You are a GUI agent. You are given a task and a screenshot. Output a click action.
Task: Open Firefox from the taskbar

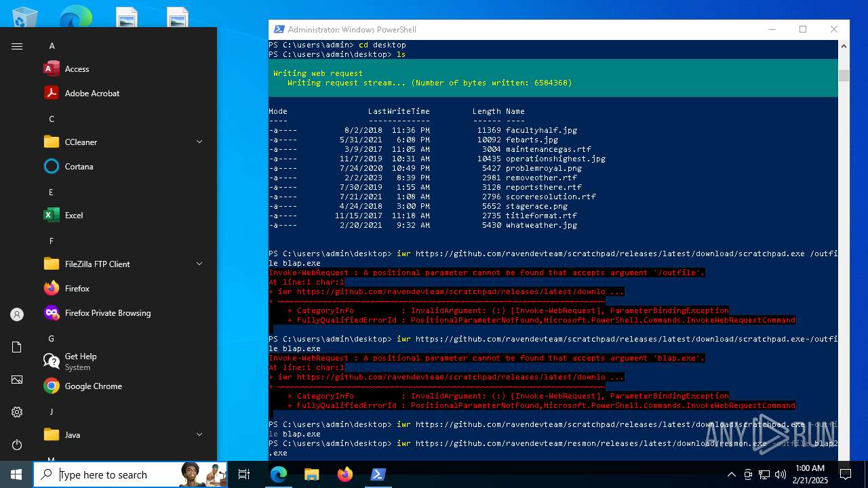(x=345, y=474)
